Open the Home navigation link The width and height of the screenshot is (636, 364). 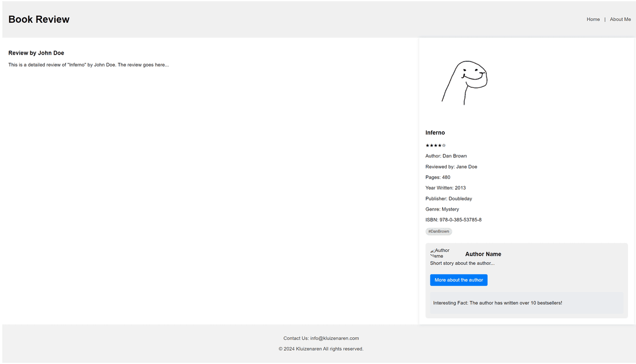click(x=593, y=19)
